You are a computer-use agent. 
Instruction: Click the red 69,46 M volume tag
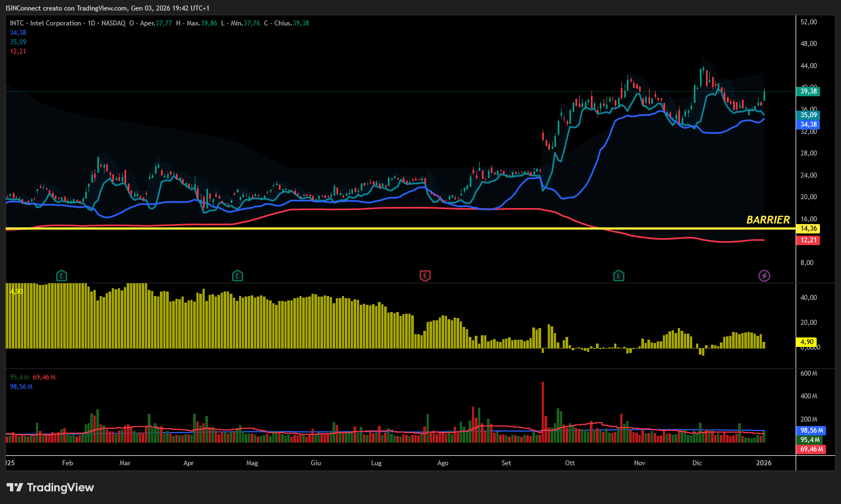point(812,449)
